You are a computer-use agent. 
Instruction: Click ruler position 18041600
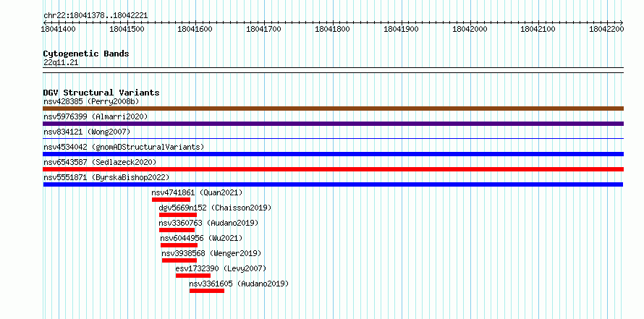click(x=195, y=29)
